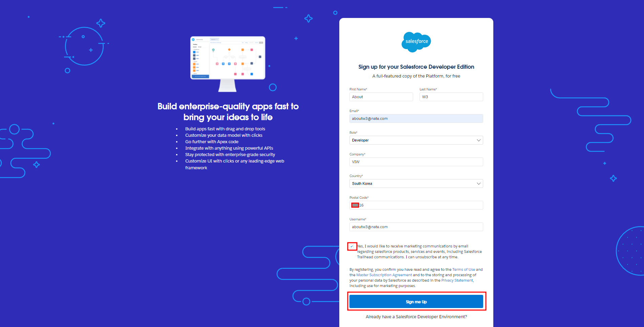Screen dimensions: 644x327
Task: Click the Sign me Up button
Action: (416, 302)
